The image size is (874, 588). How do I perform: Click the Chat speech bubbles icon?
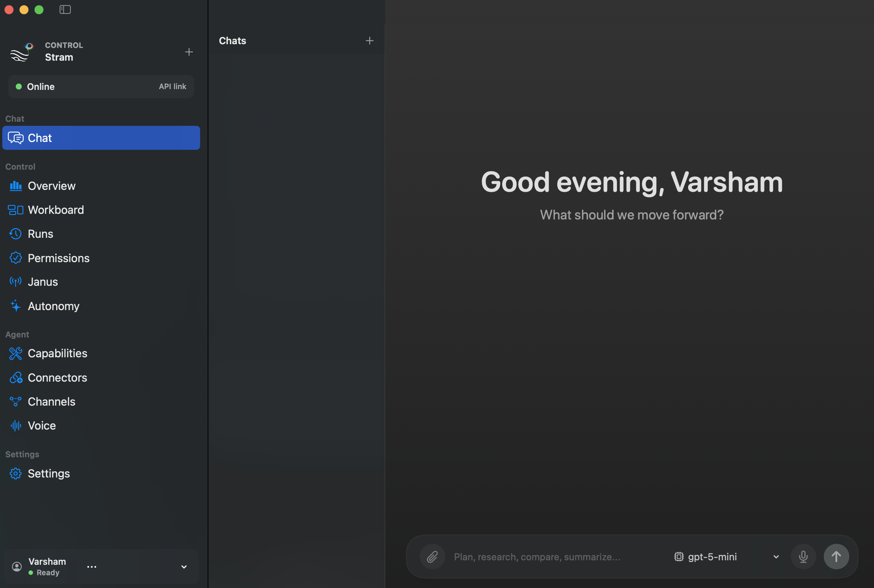(x=16, y=138)
